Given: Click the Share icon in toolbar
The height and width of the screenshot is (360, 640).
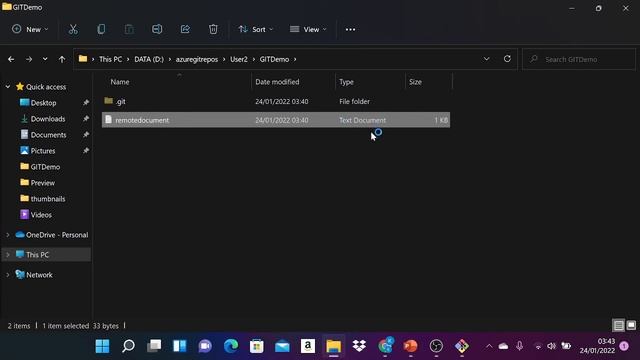Looking at the screenshot, I should coord(185,29).
